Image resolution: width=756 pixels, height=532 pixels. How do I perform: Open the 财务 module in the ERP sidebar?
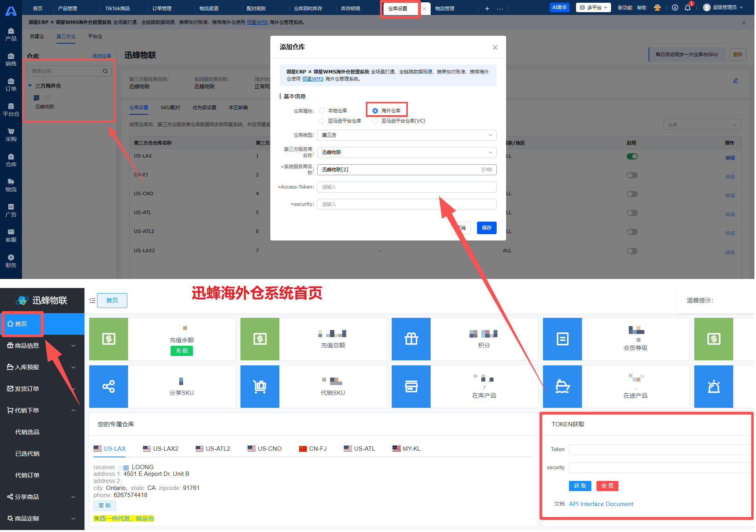(x=11, y=261)
